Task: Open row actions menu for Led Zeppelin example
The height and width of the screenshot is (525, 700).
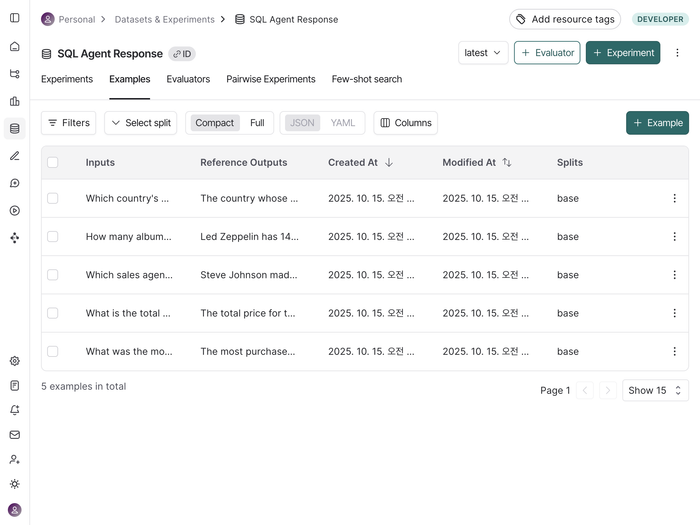Action: click(x=674, y=237)
